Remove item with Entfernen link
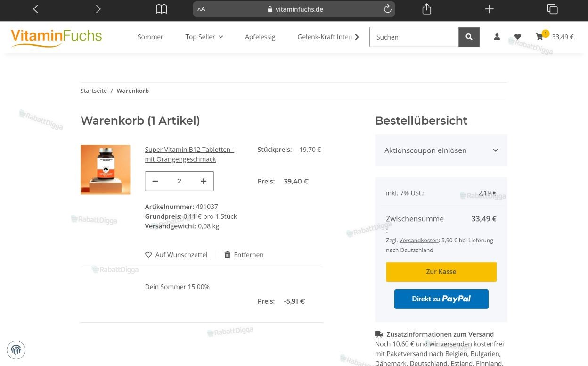The height and width of the screenshot is (366, 588). (x=249, y=255)
